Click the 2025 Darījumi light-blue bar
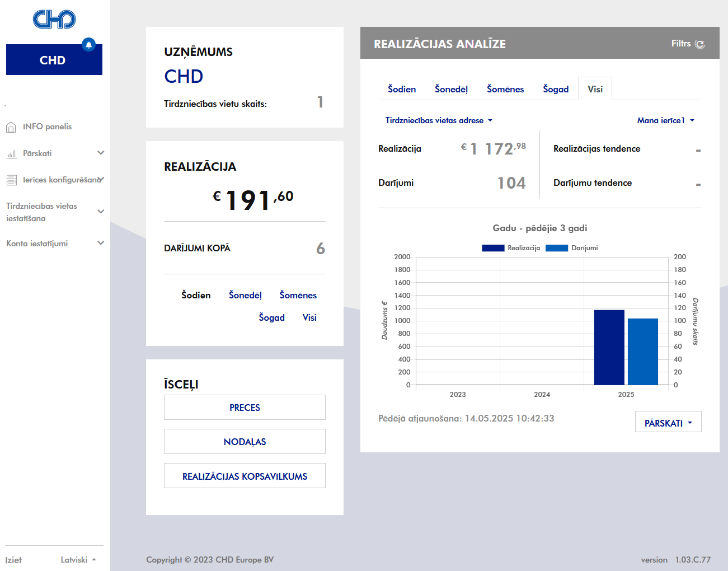 tap(643, 352)
